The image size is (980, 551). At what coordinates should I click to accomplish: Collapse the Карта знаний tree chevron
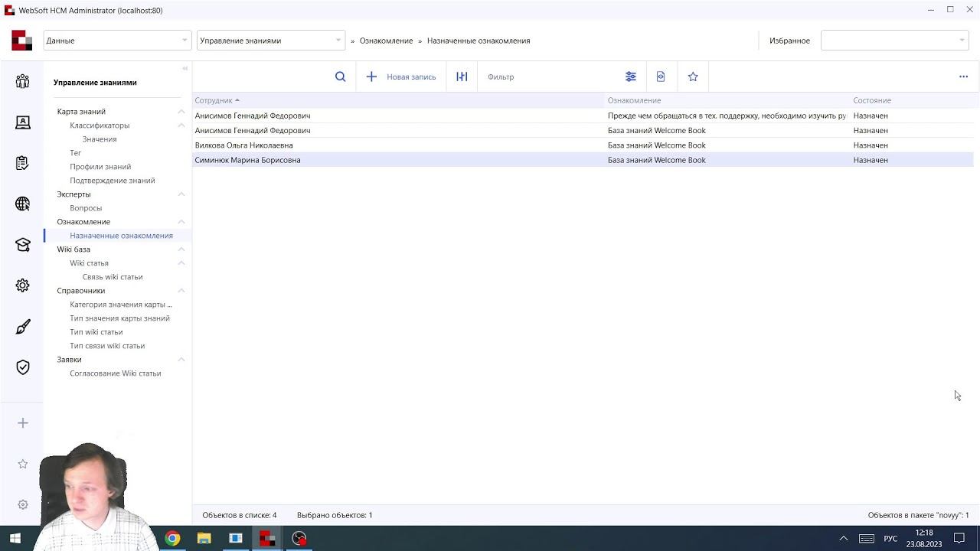click(x=181, y=112)
